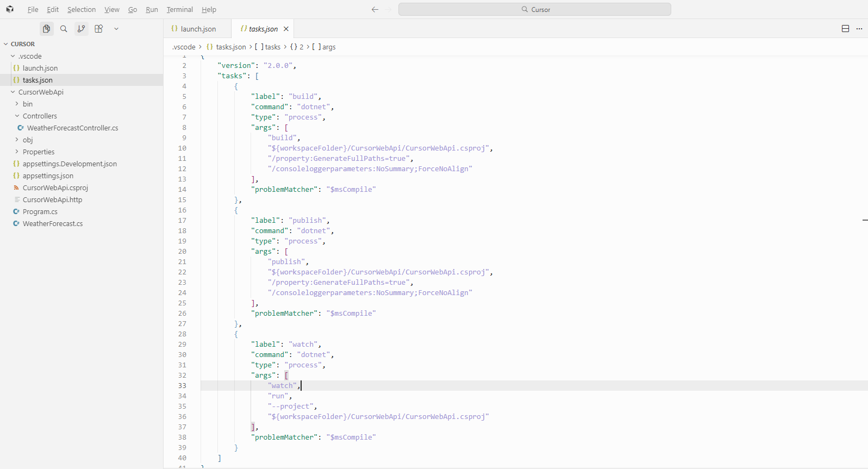
Task: Expand the Properties folder
Action: click(x=82, y=152)
